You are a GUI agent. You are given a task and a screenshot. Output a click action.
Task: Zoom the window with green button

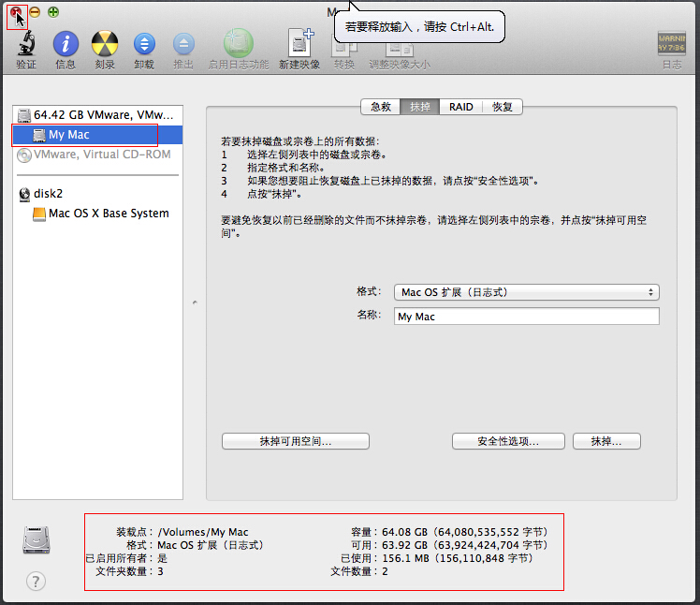click(x=53, y=12)
